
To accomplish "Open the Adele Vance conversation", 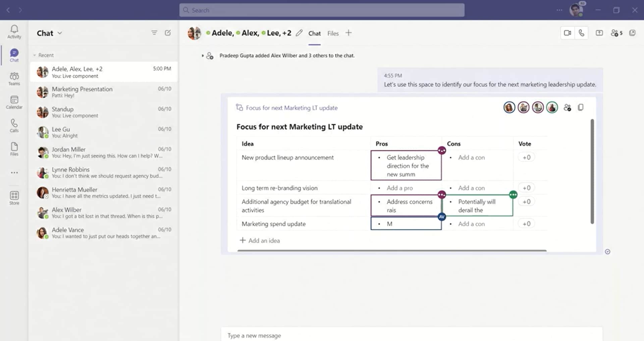I will [x=104, y=233].
